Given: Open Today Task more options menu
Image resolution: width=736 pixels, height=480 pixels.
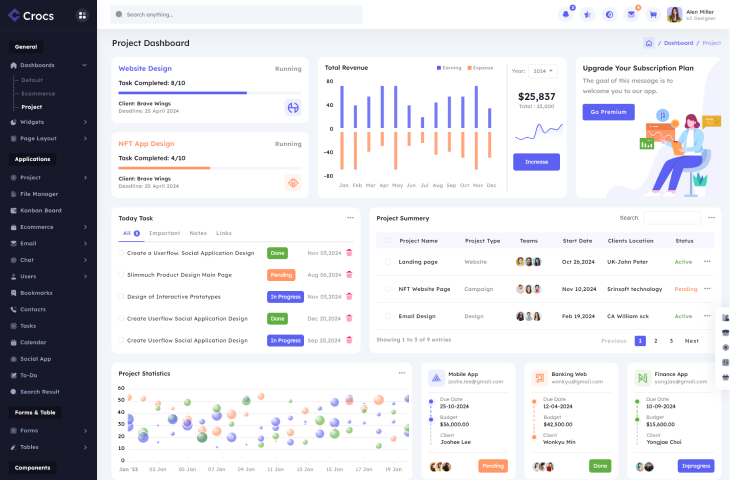Looking at the screenshot, I should point(350,217).
